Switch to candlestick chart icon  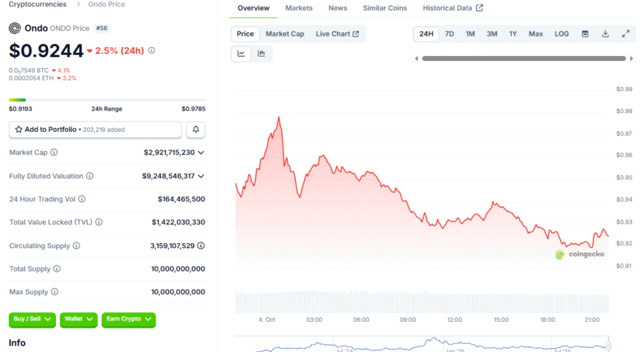[261, 54]
